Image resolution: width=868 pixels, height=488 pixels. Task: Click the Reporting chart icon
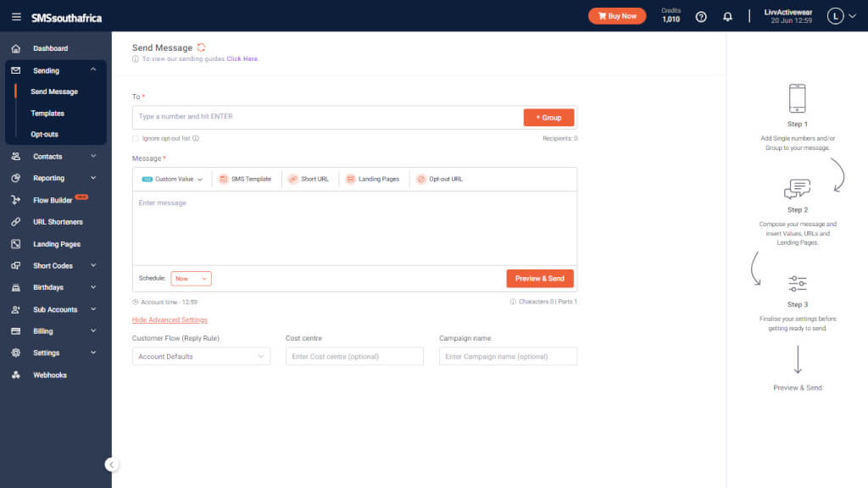(15, 178)
